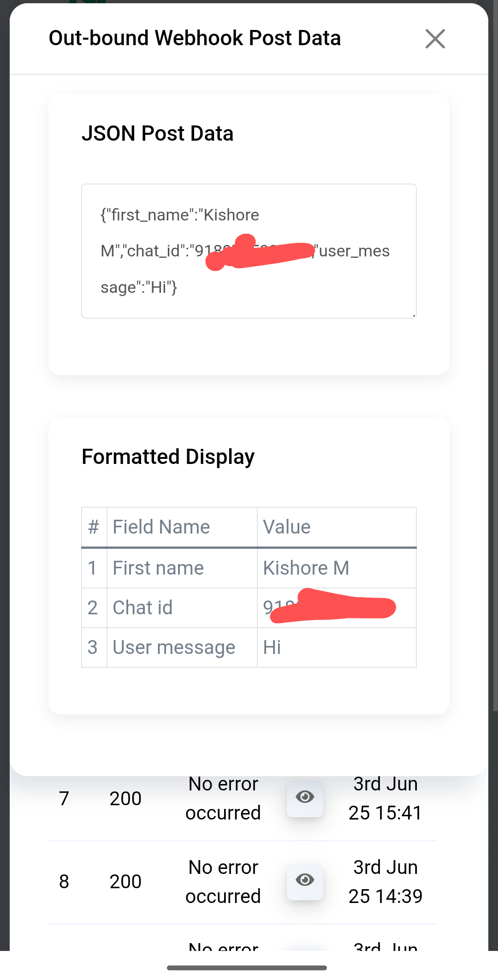Click the 200 status code in row 7
Viewport: 498px width, 980px height.
(125, 799)
